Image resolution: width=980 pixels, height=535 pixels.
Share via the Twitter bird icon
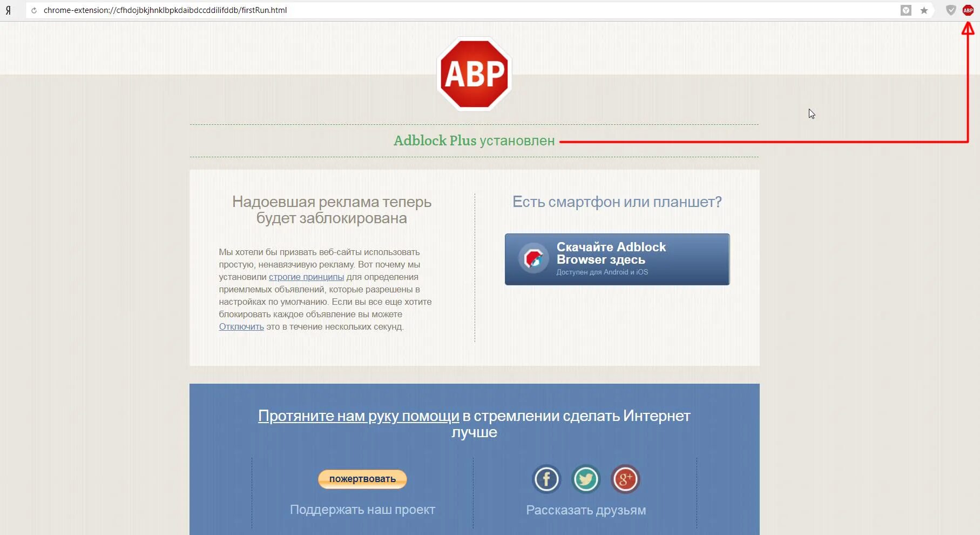coord(586,479)
